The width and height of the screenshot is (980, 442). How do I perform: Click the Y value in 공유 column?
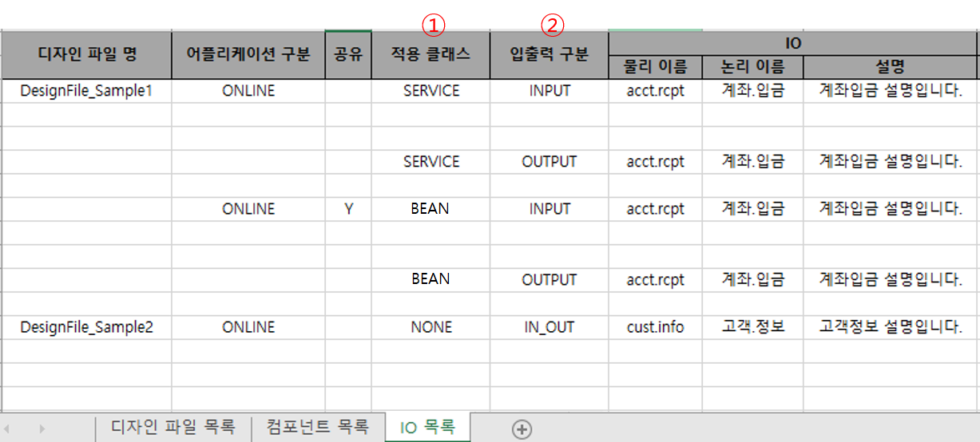tap(348, 209)
